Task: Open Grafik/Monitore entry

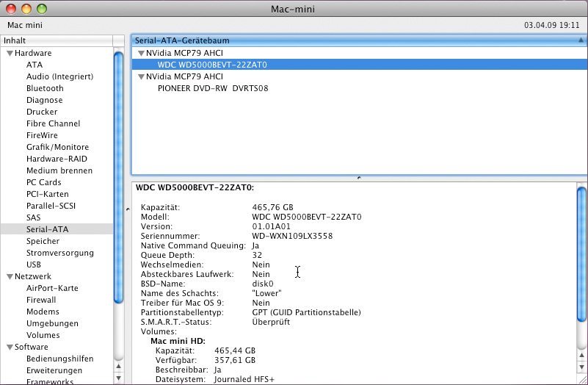Action: tap(58, 147)
